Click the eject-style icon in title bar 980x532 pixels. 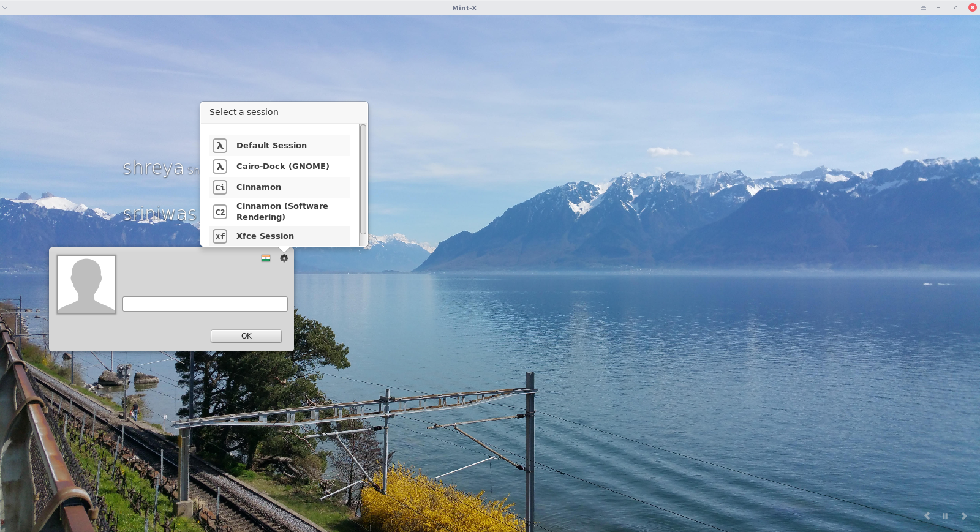[x=924, y=7]
